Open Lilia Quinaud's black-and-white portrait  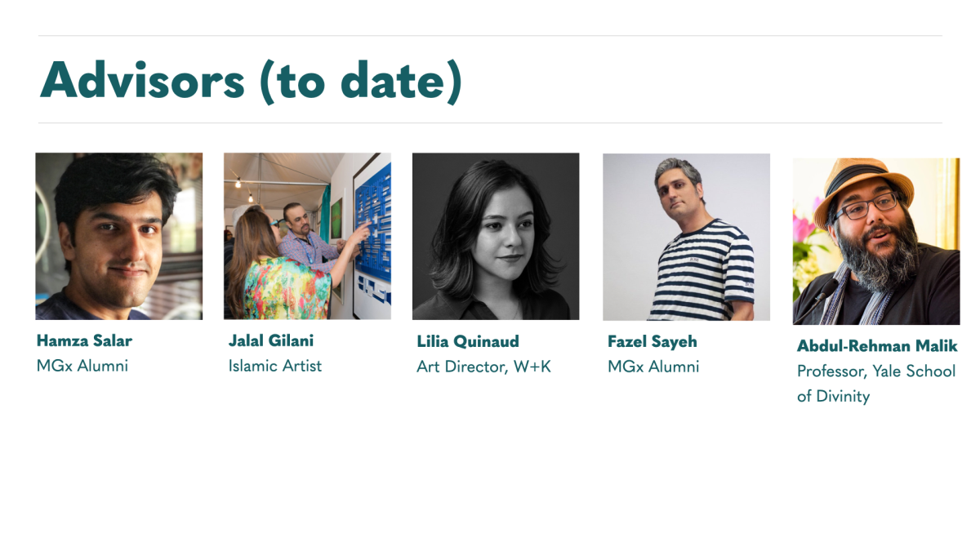[x=496, y=236]
